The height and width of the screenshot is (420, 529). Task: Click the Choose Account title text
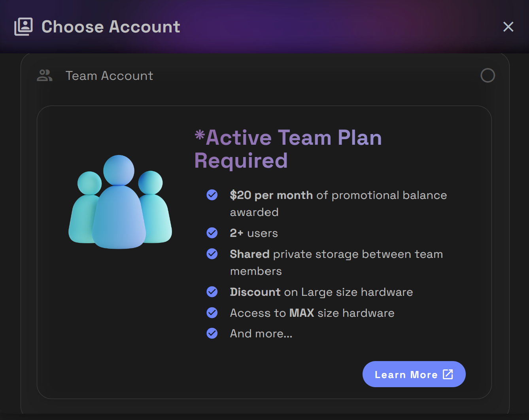coord(111,26)
